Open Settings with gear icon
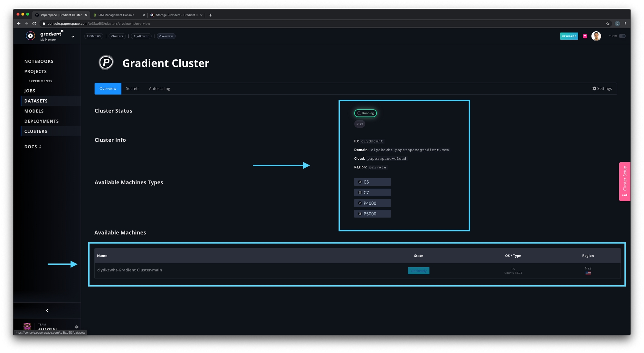 pos(602,89)
